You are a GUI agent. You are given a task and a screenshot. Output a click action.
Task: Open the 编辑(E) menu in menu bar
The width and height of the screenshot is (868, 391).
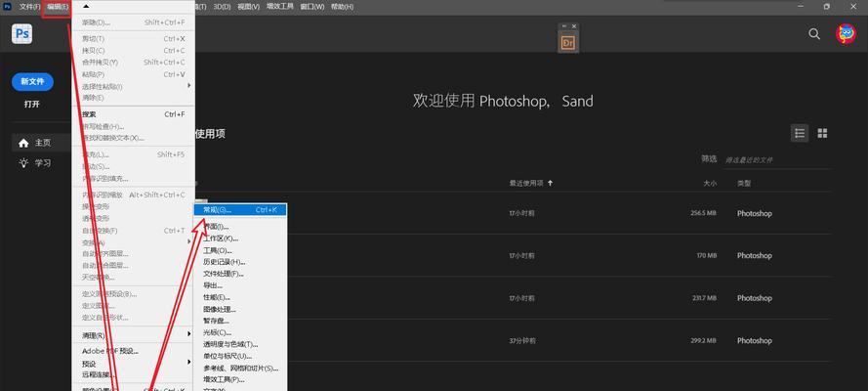(58, 7)
